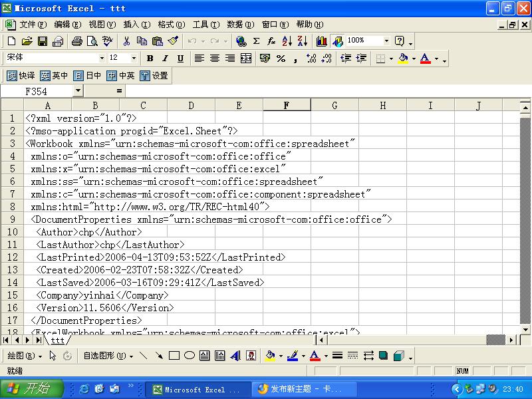
Task: Click the English to Chinese button
Action: point(55,76)
